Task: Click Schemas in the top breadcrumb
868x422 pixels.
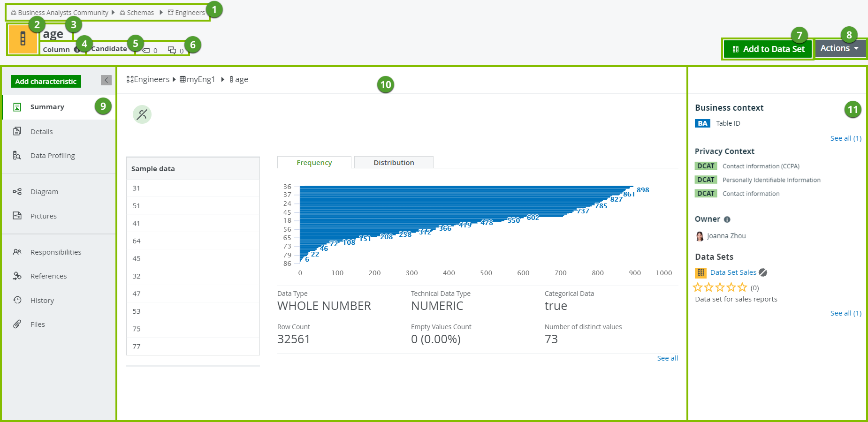Action: click(x=140, y=13)
